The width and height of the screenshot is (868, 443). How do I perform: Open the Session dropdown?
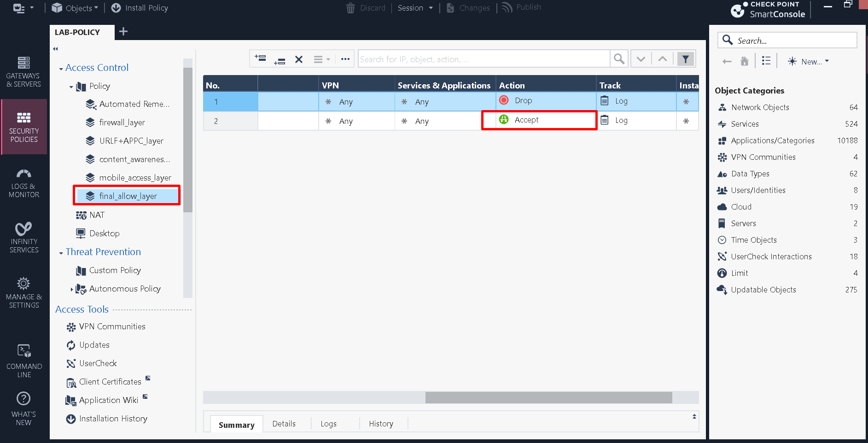point(414,8)
